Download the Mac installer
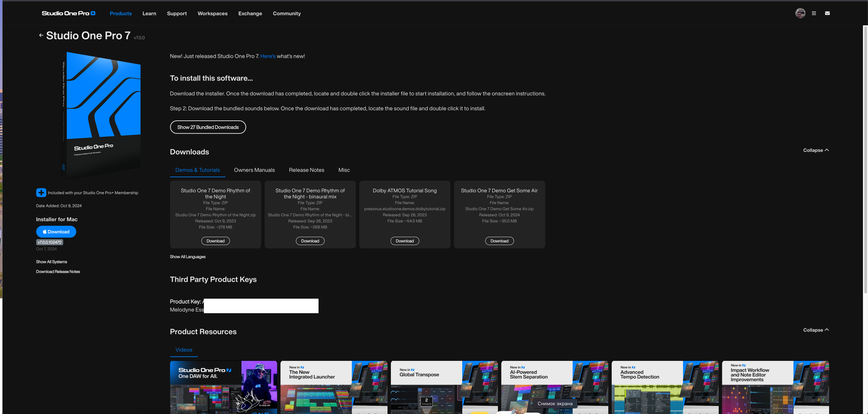This screenshot has height=414, width=868. [56, 232]
